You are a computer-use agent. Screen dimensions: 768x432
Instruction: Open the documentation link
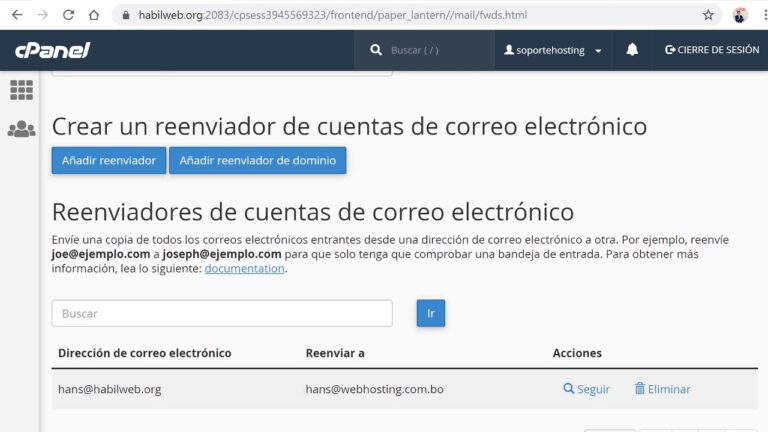pyautogui.click(x=244, y=268)
